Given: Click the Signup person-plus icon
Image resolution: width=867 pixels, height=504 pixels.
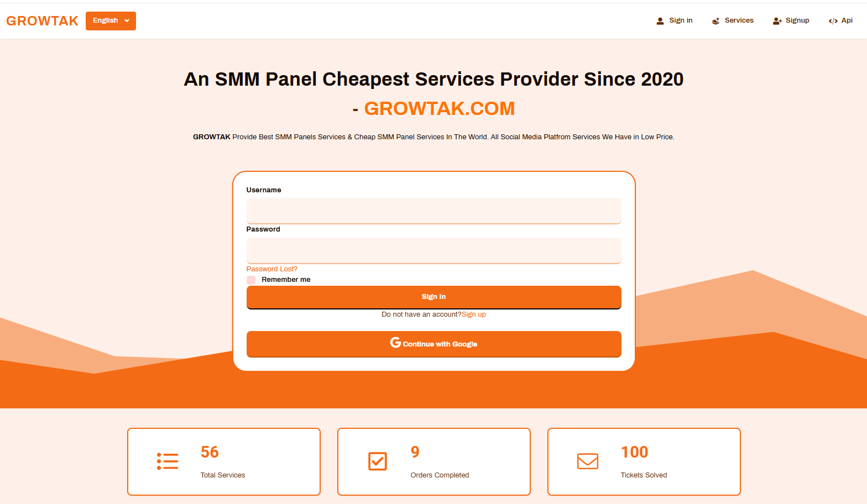Looking at the screenshot, I should (x=777, y=21).
